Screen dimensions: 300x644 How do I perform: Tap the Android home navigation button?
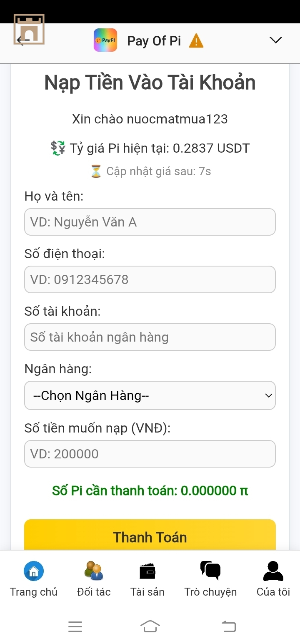(150, 626)
